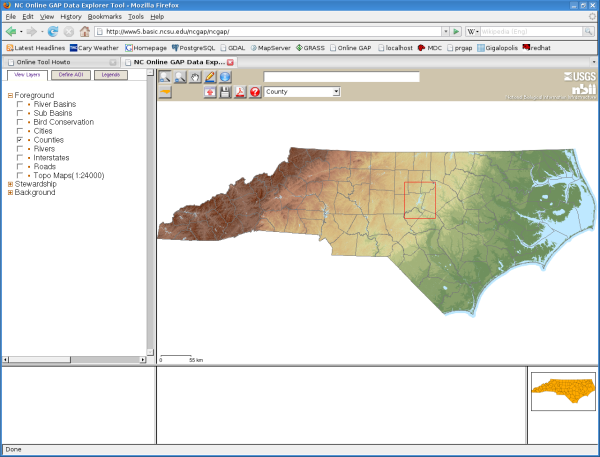Open the Online GAP bookmark link
Viewport: 600px width, 457px height.
click(351, 48)
